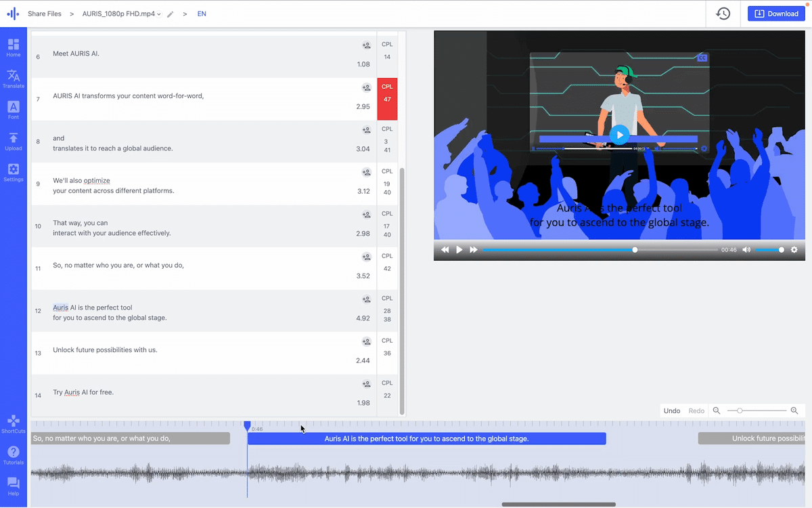
Task: Adjust the timeline zoom slider
Action: 757,410
